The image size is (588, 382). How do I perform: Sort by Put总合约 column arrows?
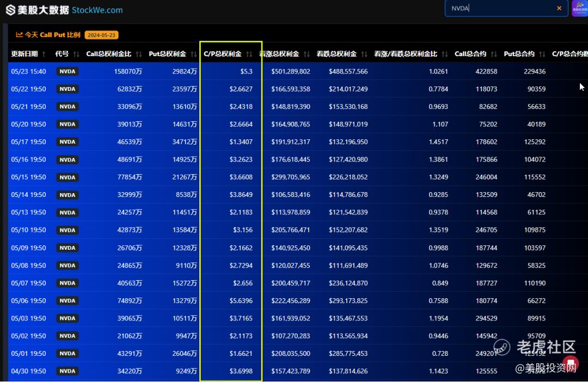click(542, 54)
